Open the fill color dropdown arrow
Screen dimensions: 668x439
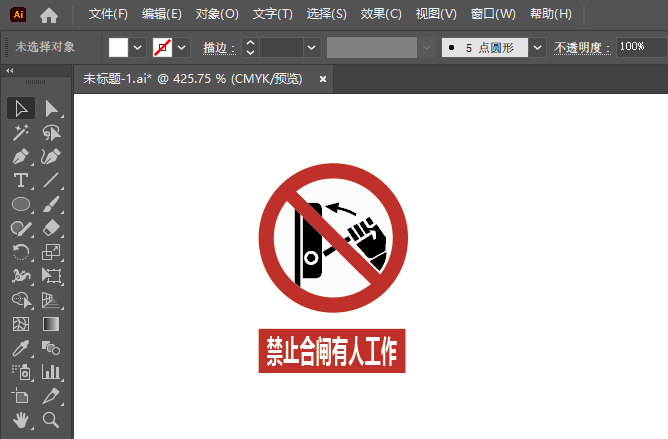point(138,47)
